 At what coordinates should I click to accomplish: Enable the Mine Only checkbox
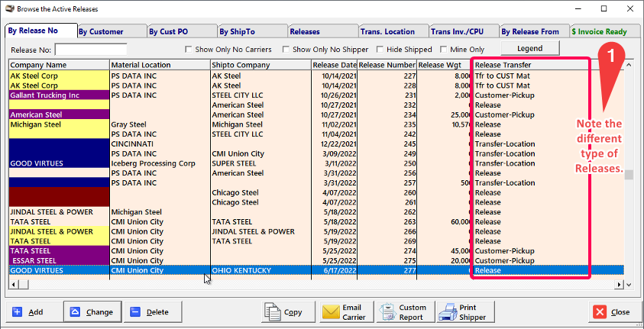[x=444, y=50]
